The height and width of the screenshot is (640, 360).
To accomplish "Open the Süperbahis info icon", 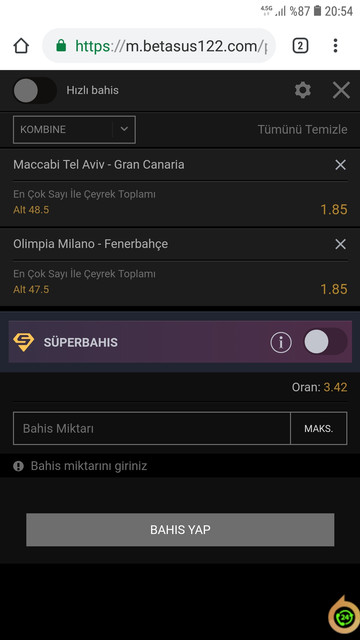I will [x=281, y=342].
